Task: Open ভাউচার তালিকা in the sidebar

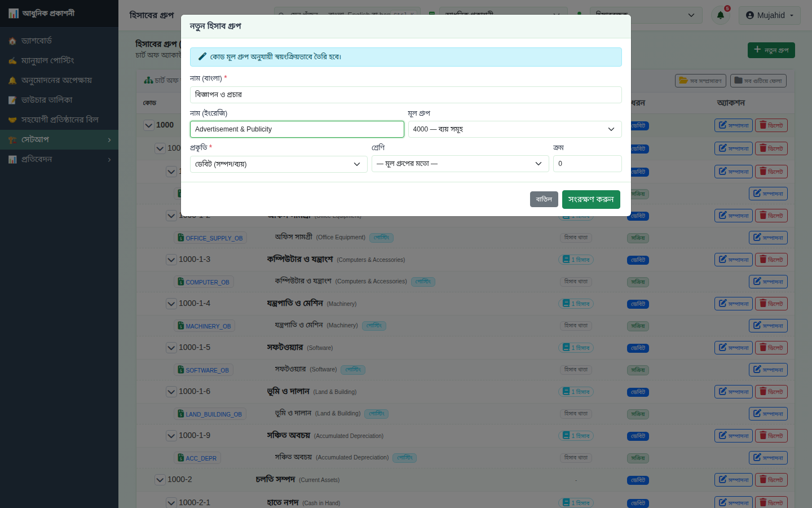Action: coord(59,100)
